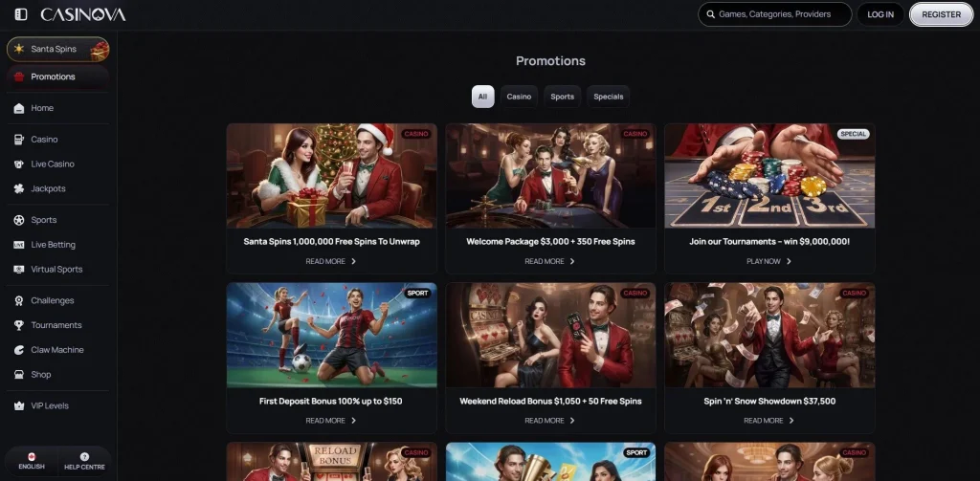Click the Santa Spins gift box image
The image size is (980, 481).
click(x=100, y=50)
